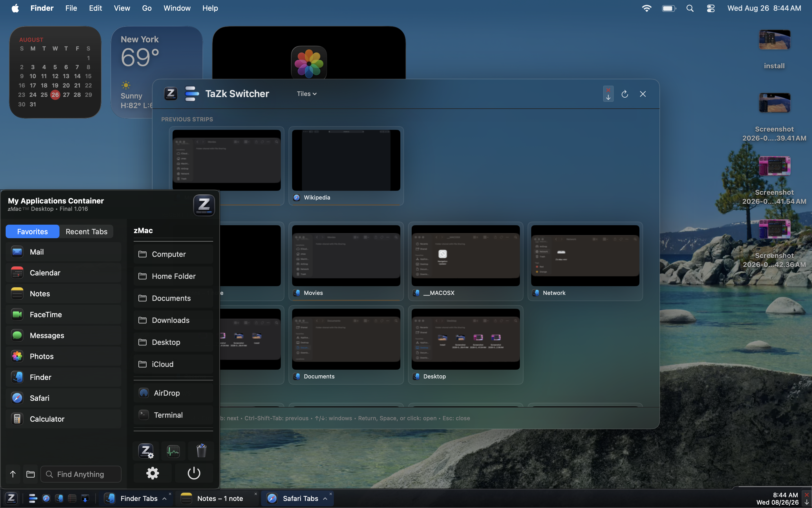
Task: Open AirDrop in the zMac column
Action: tap(173, 393)
